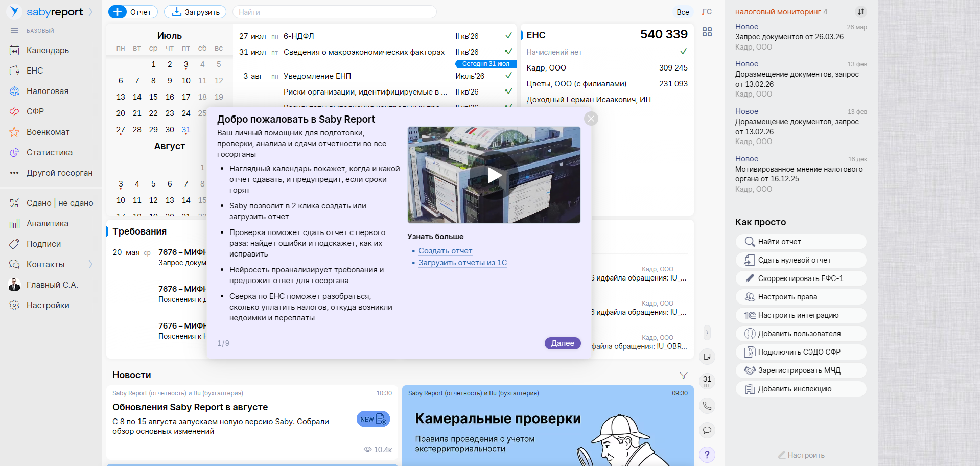The image size is (980, 466).
Task: Open the chat bubble icon
Action: tap(707, 430)
